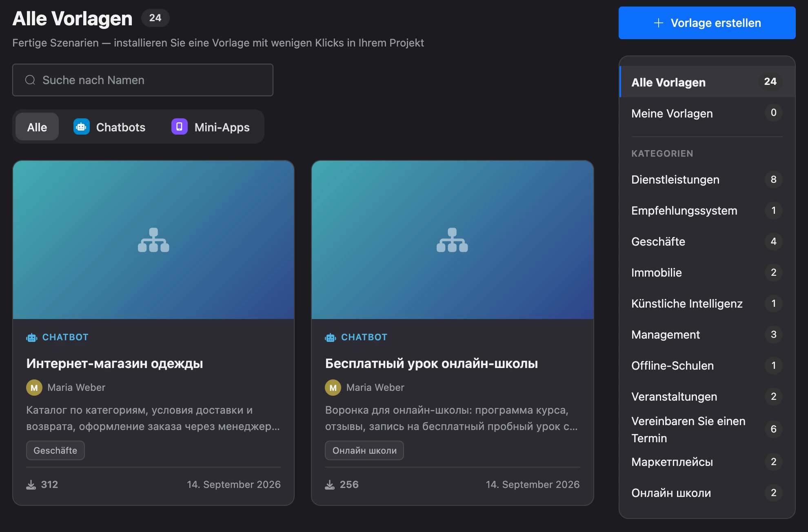Click download icon beside 312
The width and height of the screenshot is (808, 532).
tap(31, 485)
